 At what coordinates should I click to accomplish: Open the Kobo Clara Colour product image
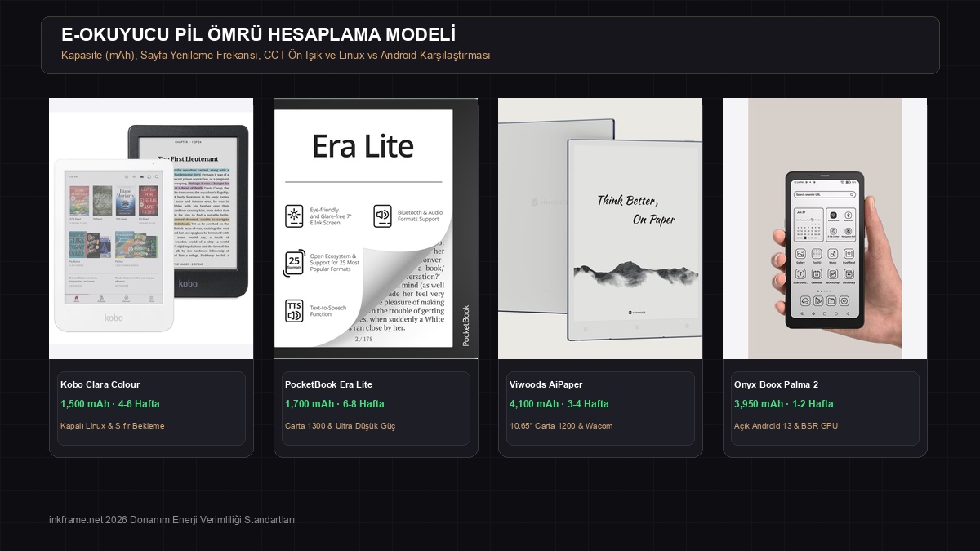[x=151, y=229]
